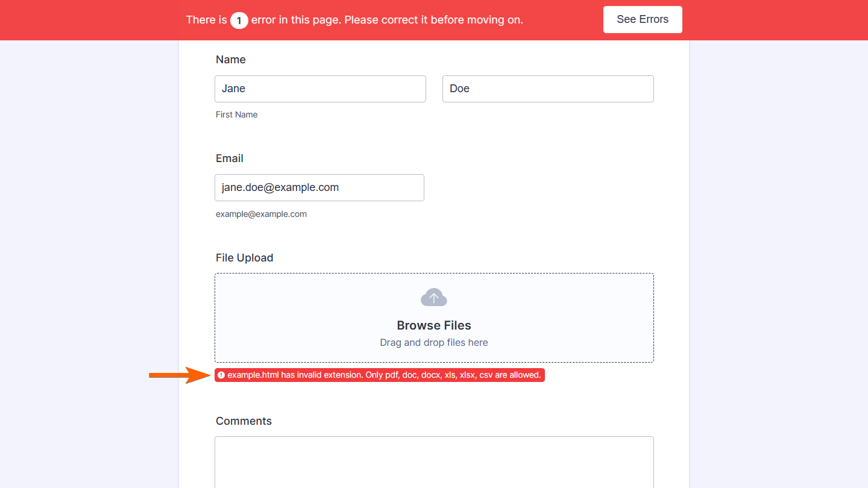Click the exclamation icon in file error
Viewport: 868px width, 488px height.
pyautogui.click(x=221, y=375)
